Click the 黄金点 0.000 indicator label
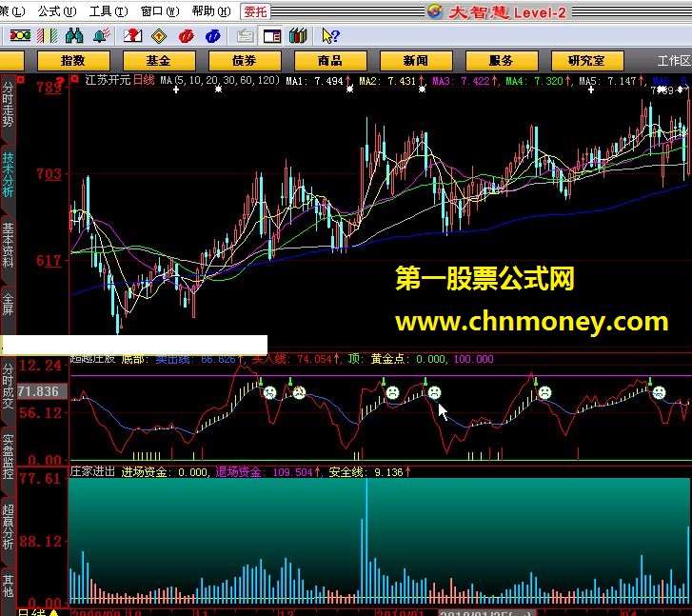The width and height of the screenshot is (692, 616). (x=407, y=359)
